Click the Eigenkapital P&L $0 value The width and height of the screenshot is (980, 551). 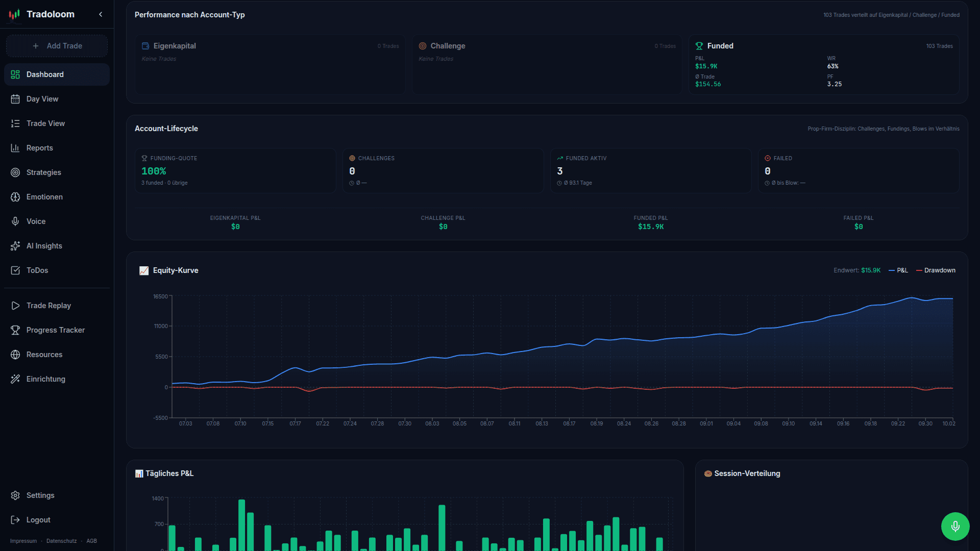[235, 227]
